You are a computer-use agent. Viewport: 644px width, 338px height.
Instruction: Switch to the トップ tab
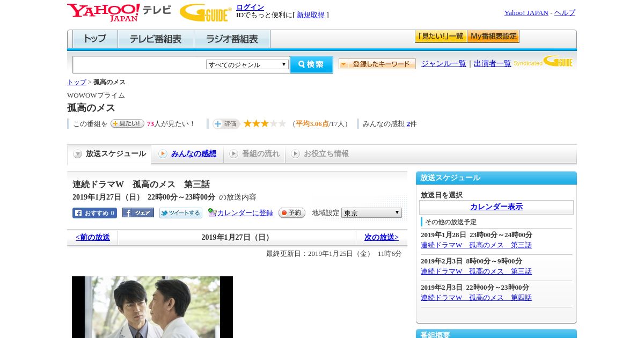(95, 39)
